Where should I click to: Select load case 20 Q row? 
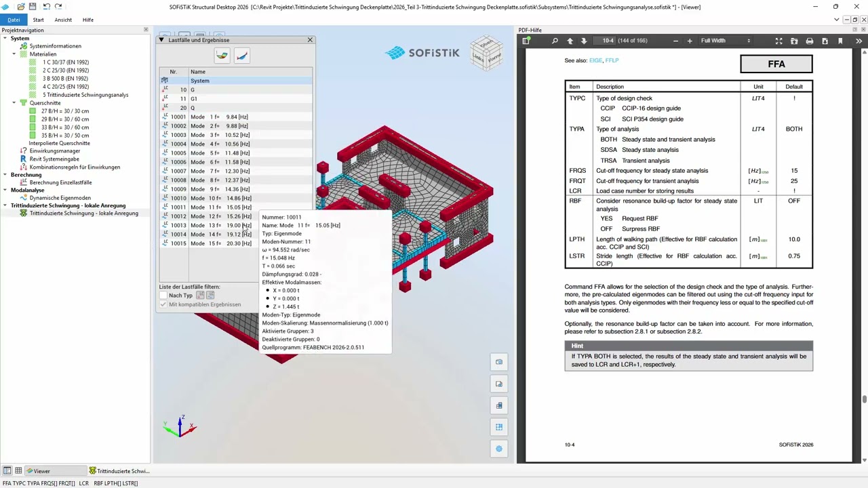(236, 108)
